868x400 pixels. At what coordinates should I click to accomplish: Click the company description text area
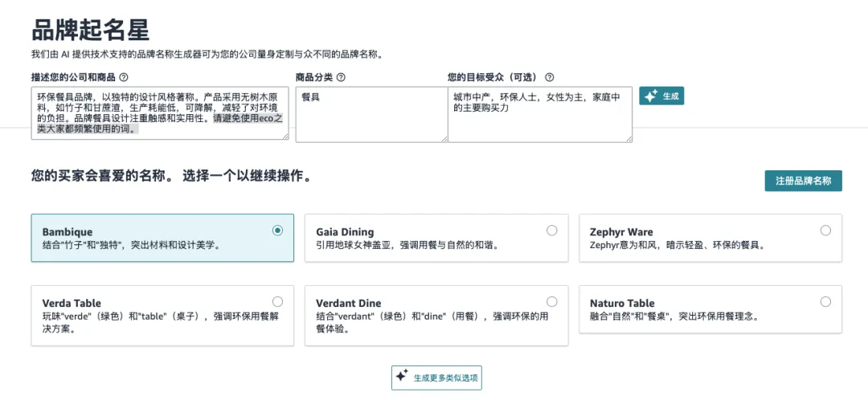(159, 112)
